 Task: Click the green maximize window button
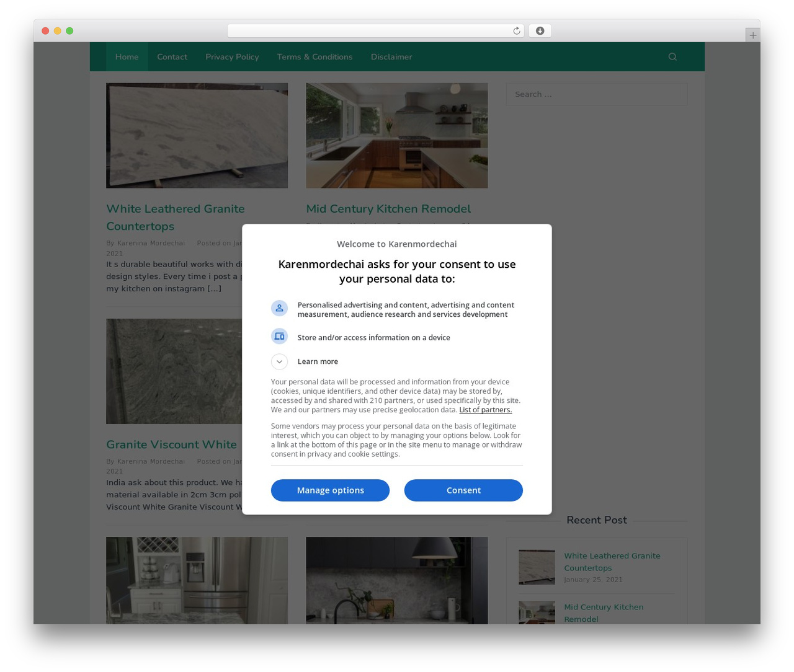[x=69, y=31]
